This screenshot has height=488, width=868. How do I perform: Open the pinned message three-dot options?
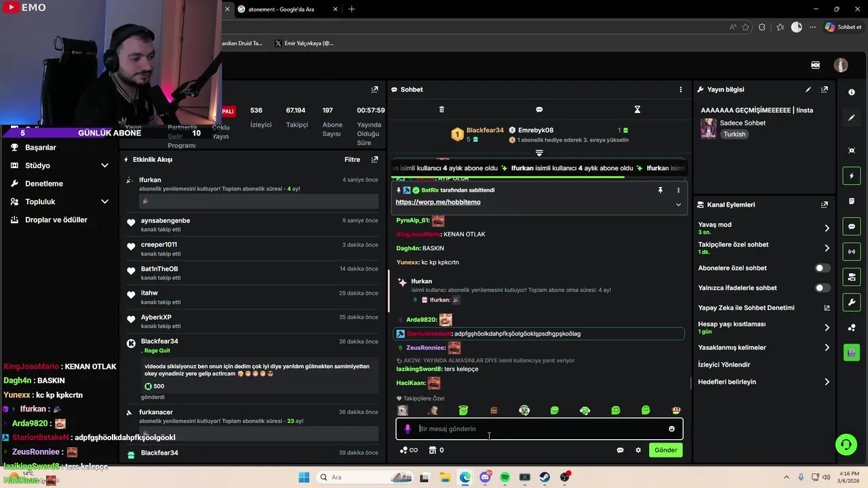click(678, 190)
